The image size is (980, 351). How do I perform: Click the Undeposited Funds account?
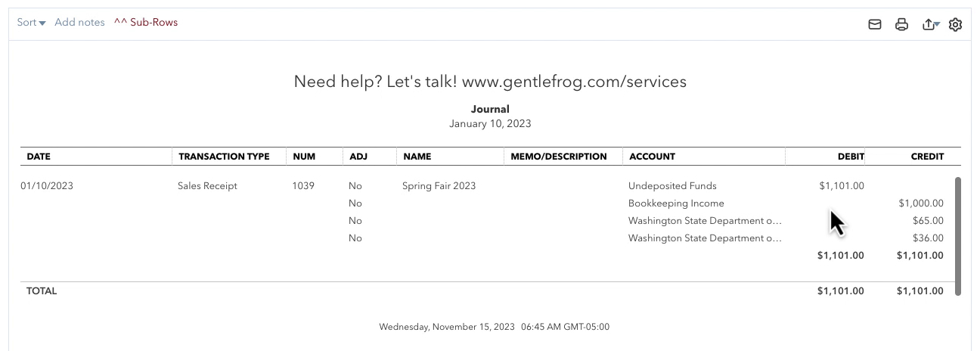[672, 185]
